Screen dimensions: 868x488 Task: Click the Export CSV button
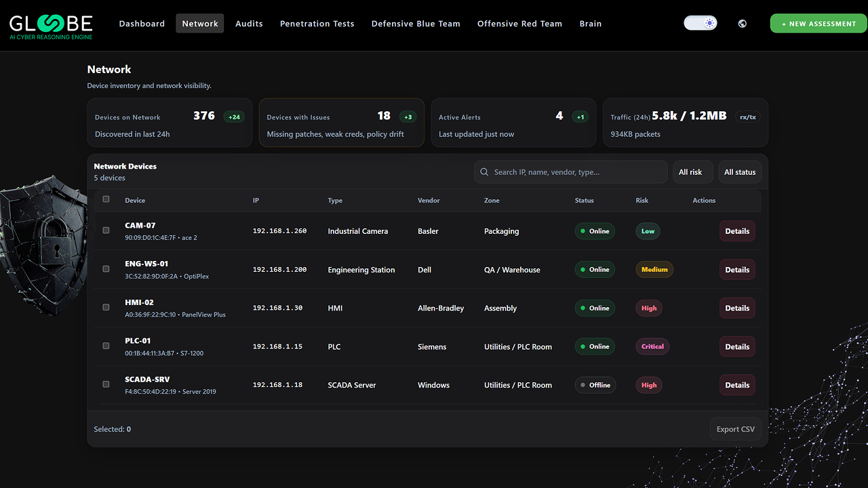(x=736, y=429)
